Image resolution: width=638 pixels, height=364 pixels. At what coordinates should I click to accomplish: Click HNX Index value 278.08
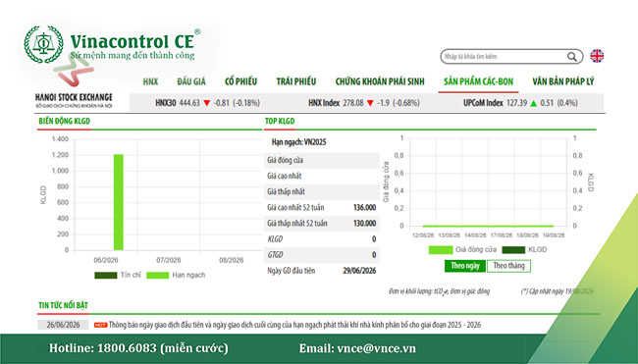coord(352,103)
